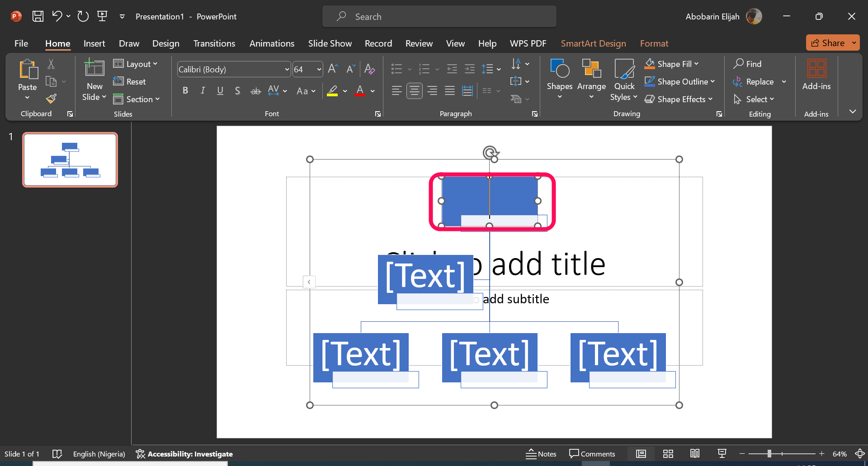Click the Format Painter brush icon
Viewport: 868px width, 466px height.
point(52,99)
